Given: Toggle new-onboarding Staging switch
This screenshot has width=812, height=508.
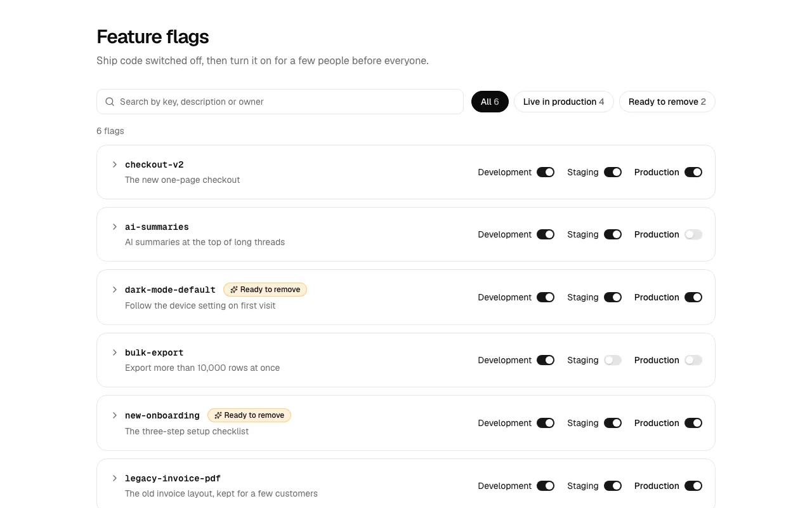Looking at the screenshot, I should click(x=613, y=423).
